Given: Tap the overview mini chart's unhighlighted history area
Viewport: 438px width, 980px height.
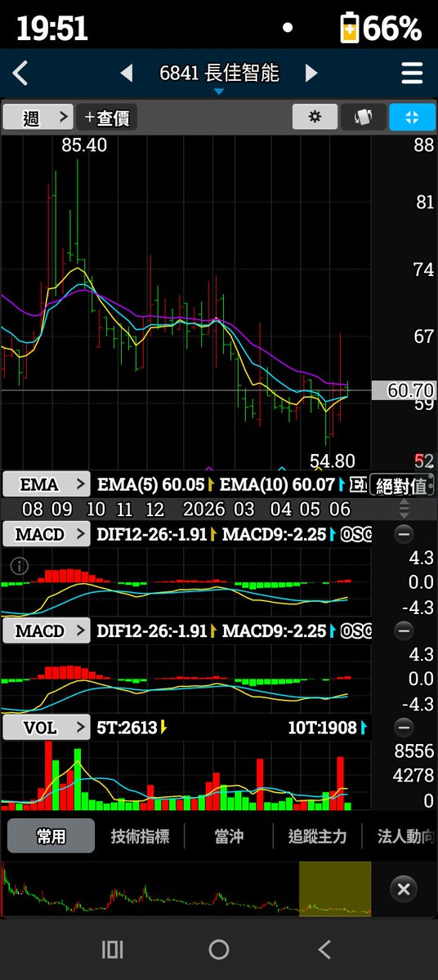Looking at the screenshot, I should (150, 889).
